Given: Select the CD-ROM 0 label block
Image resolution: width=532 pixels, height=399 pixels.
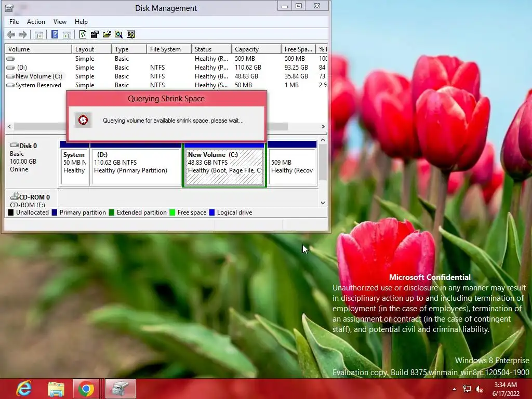Looking at the screenshot, I should coord(32,200).
